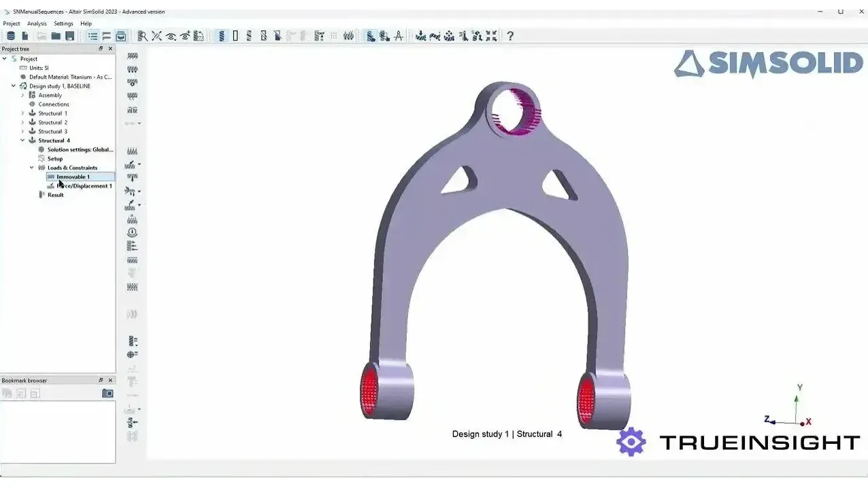Image resolution: width=868 pixels, height=488 pixels.
Task: Click the force/displacement load icon in side toolbar
Action: coord(131,164)
